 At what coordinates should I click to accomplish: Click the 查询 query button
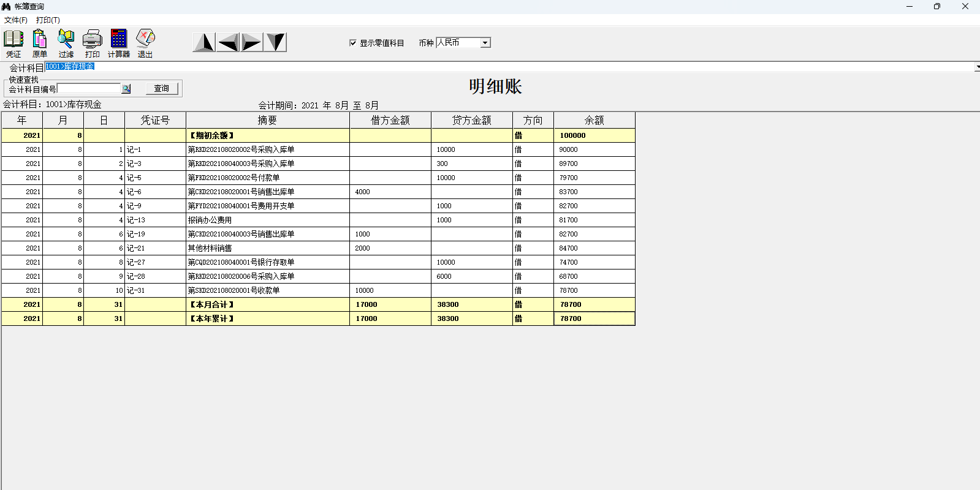pyautogui.click(x=162, y=89)
